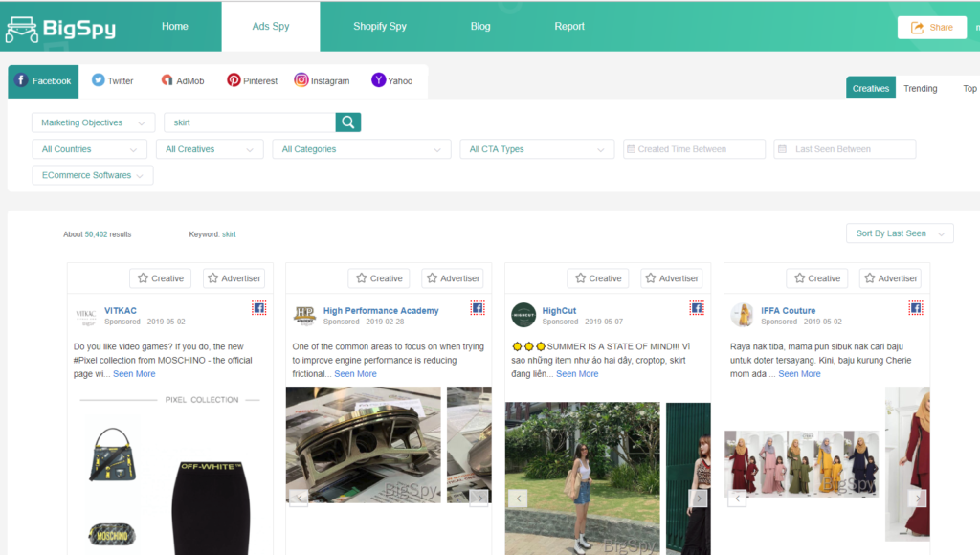Switch to the Pinterest platform tab

(253, 80)
